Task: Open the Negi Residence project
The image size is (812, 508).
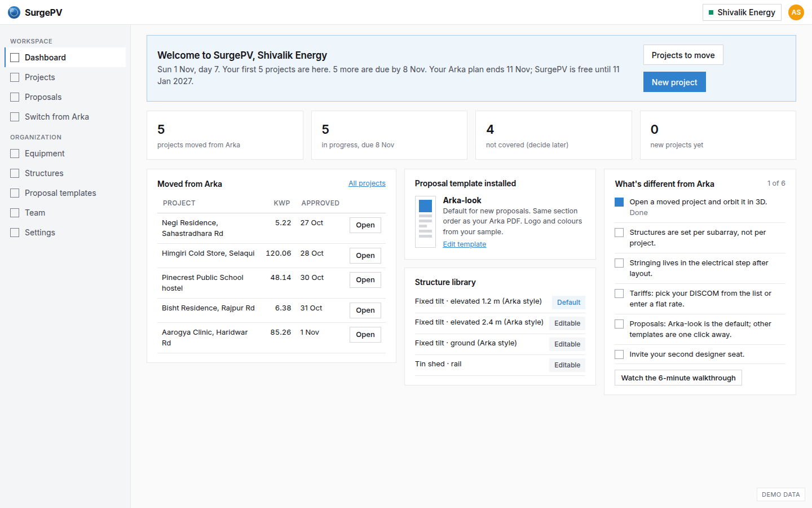Action: [365, 225]
